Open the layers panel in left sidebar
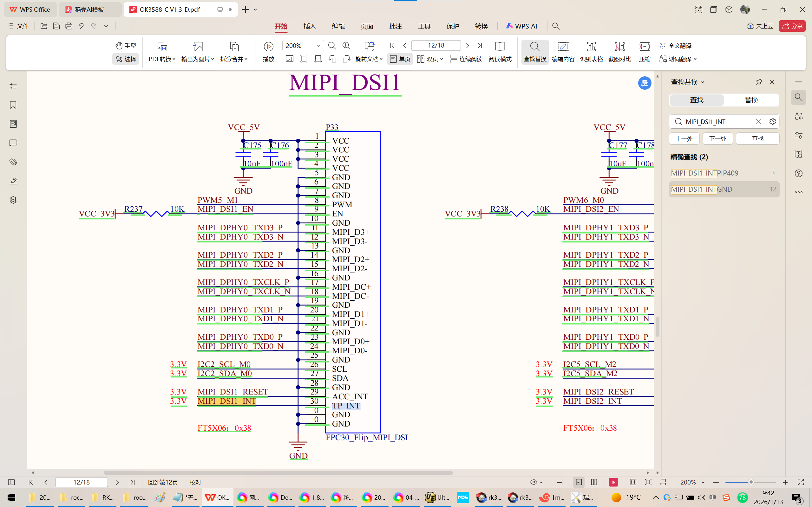This screenshot has height=507, width=812. (x=13, y=200)
